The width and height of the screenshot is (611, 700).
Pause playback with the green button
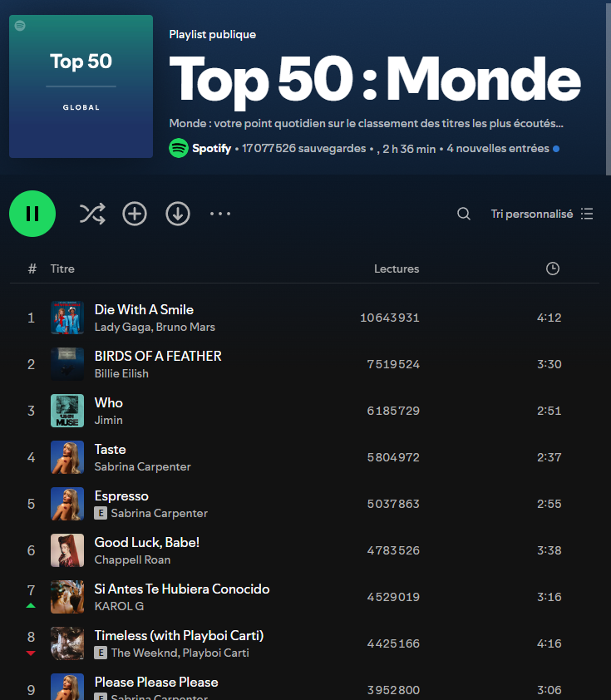click(32, 214)
